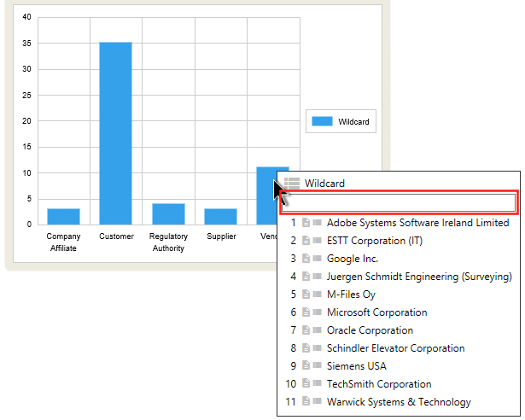Focus the search field in the Wildcard popup
Screen dimensions: 525x420
pos(399,202)
